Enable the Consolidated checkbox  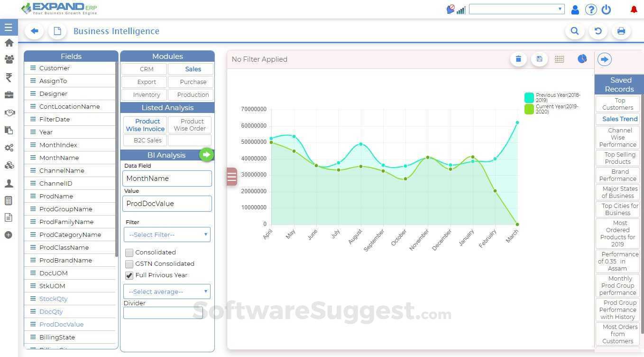tap(129, 252)
